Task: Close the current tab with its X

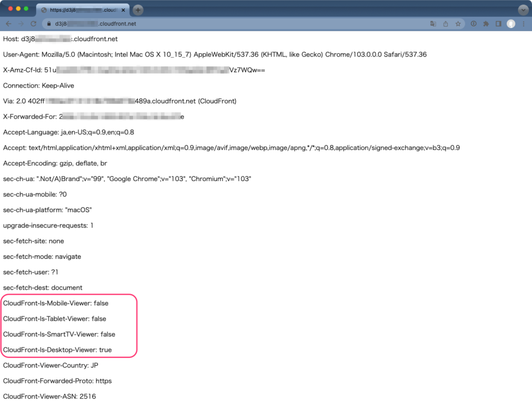Action: tap(123, 9)
